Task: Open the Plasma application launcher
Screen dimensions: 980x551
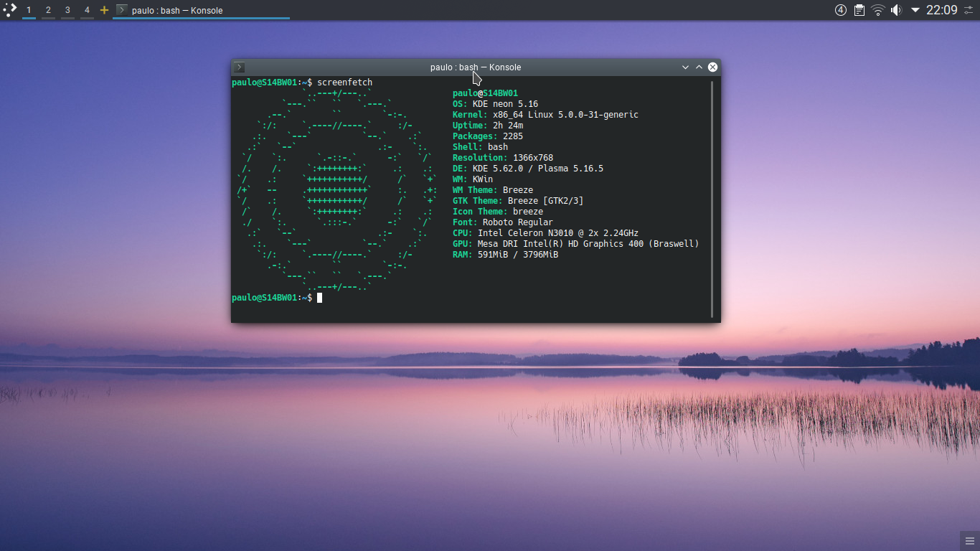Action: click(9, 10)
